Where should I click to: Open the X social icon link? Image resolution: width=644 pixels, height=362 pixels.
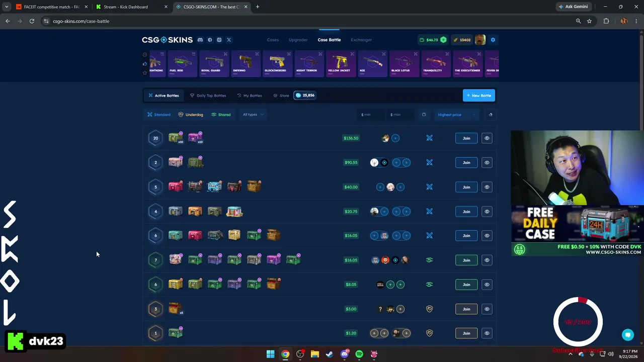click(x=229, y=40)
